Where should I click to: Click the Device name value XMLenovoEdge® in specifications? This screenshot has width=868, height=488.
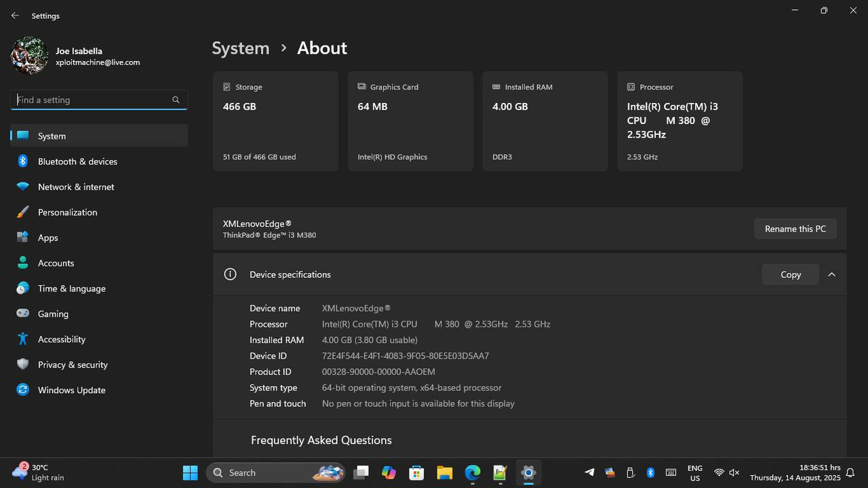pyautogui.click(x=356, y=308)
